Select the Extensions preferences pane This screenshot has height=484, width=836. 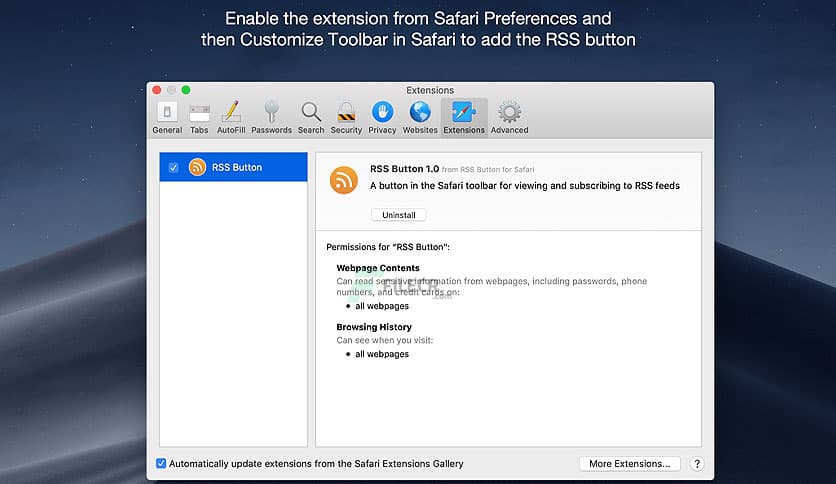pyautogui.click(x=464, y=118)
